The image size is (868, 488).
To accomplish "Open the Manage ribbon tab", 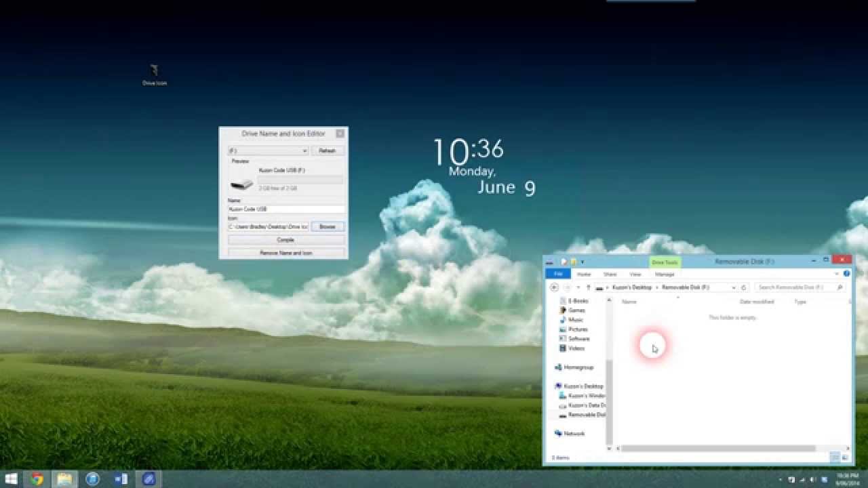I will [665, 274].
